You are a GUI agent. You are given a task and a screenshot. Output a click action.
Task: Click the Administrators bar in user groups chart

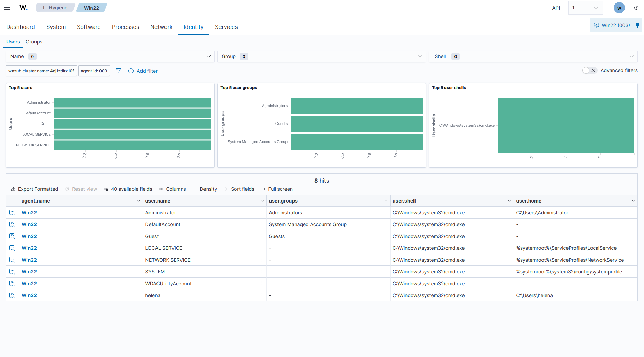coord(357,106)
